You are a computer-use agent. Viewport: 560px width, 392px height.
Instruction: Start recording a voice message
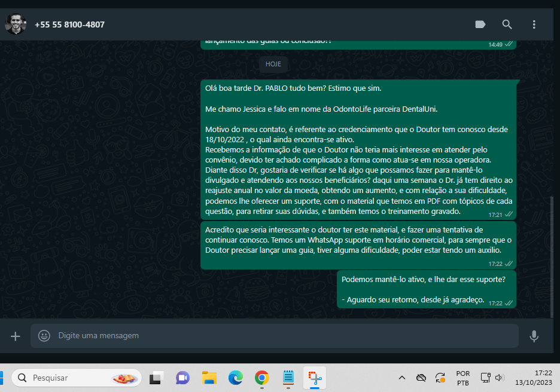534,336
